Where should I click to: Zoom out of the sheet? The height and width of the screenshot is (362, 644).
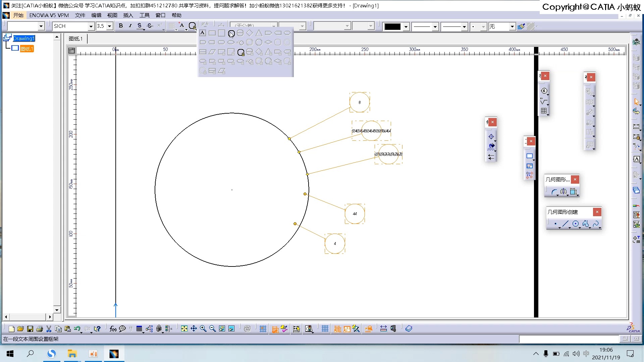[212, 329]
